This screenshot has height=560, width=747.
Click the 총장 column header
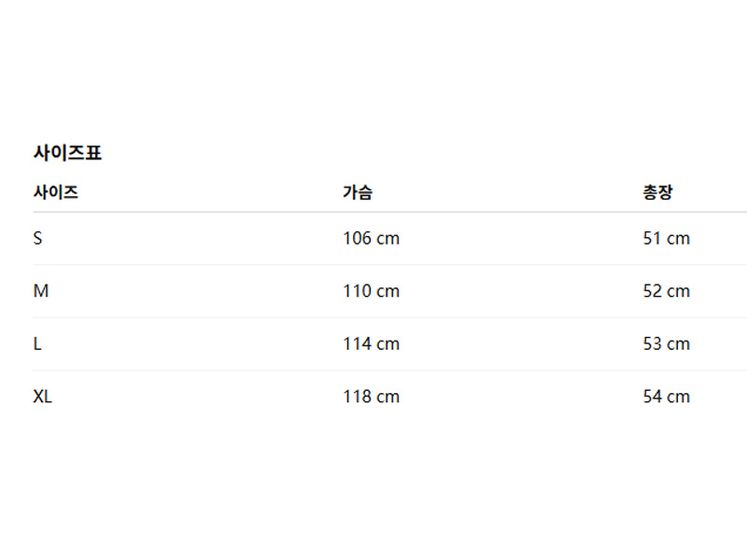click(657, 193)
